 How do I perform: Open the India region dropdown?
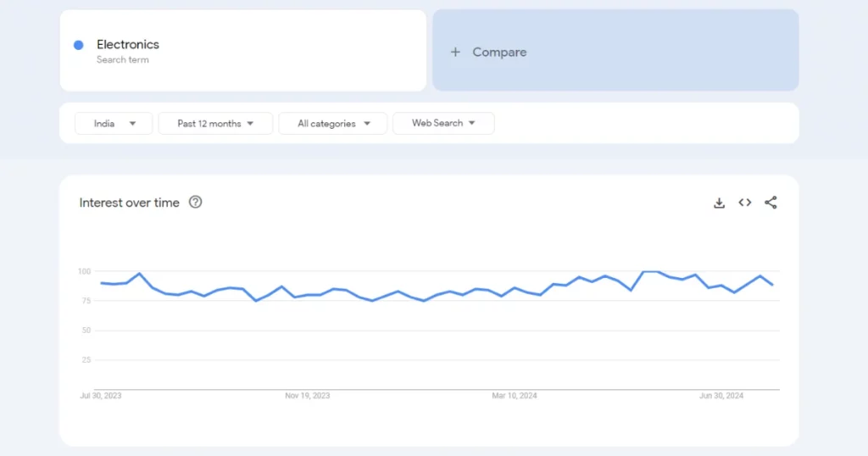(x=114, y=124)
